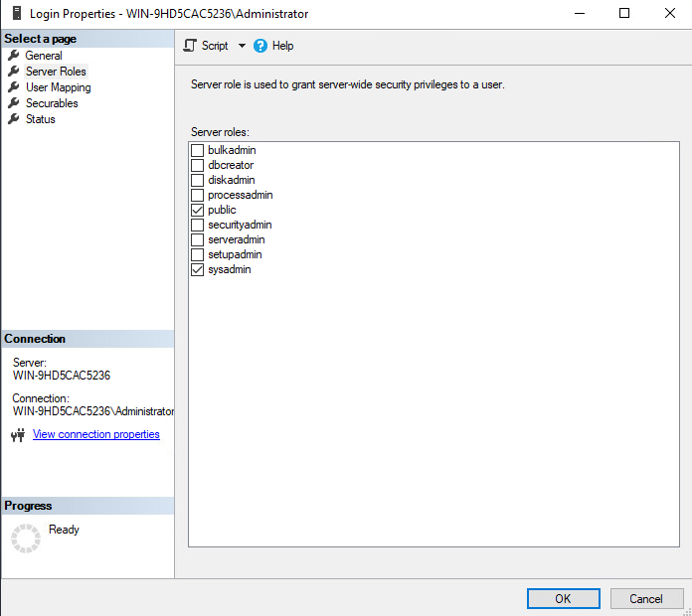This screenshot has width=692, height=616.
Task: Click the bulkadmin role label
Action: tap(232, 150)
